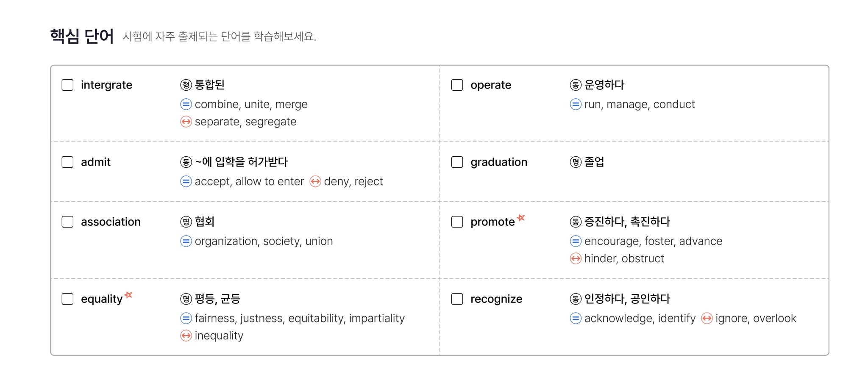Tick the promote checkbox
Screen dimensions: 868x380
coord(457,222)
